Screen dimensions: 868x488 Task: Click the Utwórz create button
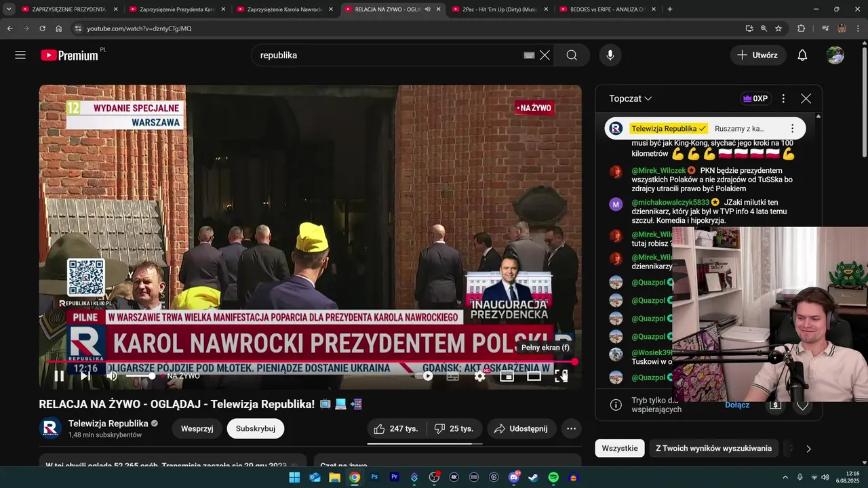(758, 55)
